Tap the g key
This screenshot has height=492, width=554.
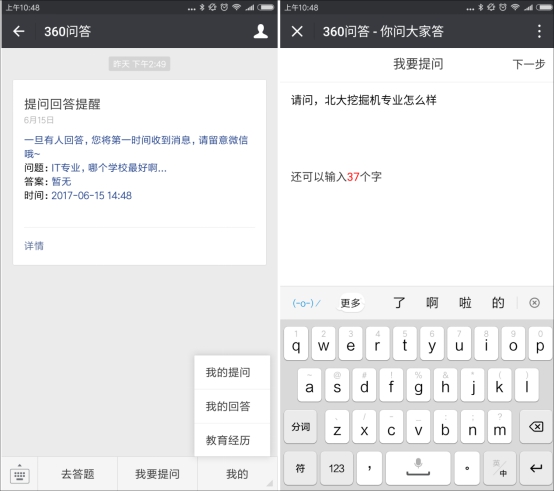point(418,385)
